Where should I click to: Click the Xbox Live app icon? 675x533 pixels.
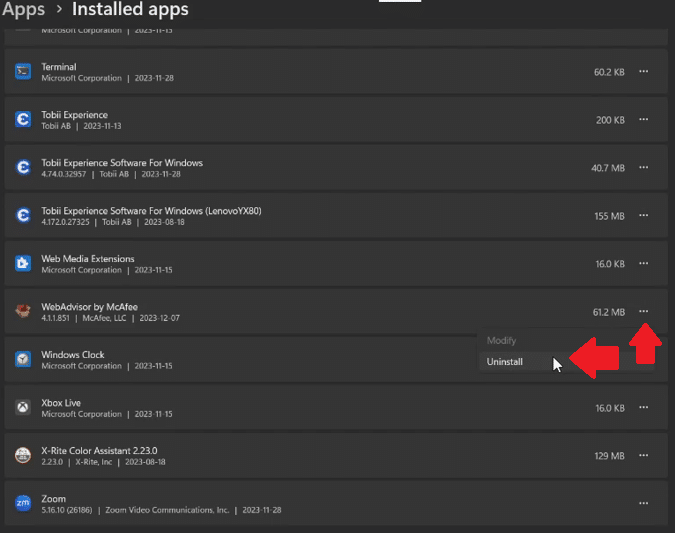point(23,407)
